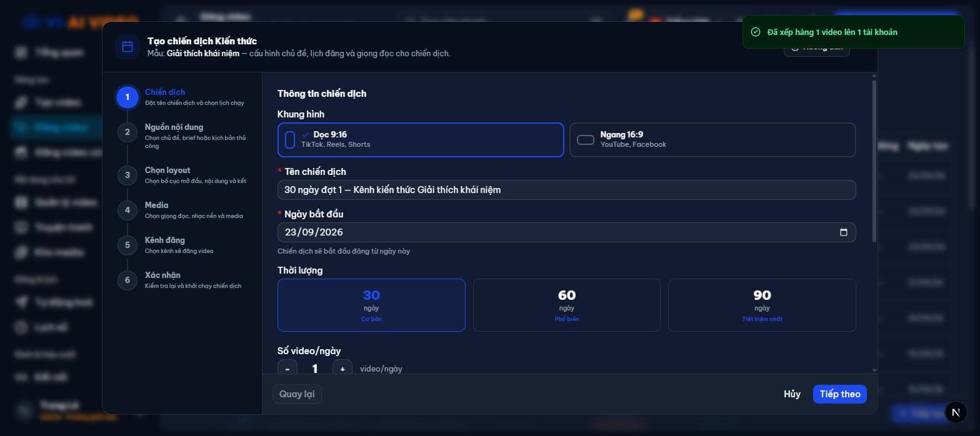Open step 5 Kênh đăng

[182, 245]
